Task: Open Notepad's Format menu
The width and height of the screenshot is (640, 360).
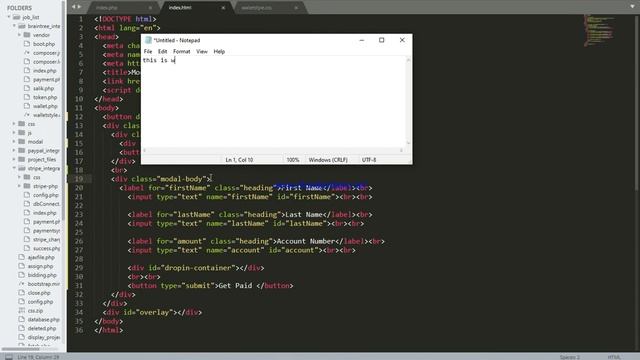Action: click(x=182, y=51)
